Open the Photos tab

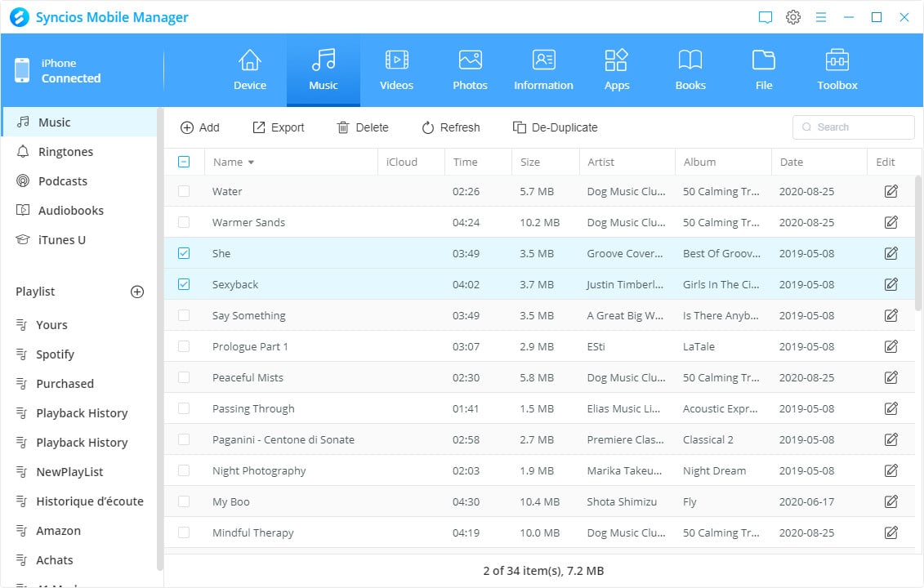pyautogui.click(x=470, y=70)
